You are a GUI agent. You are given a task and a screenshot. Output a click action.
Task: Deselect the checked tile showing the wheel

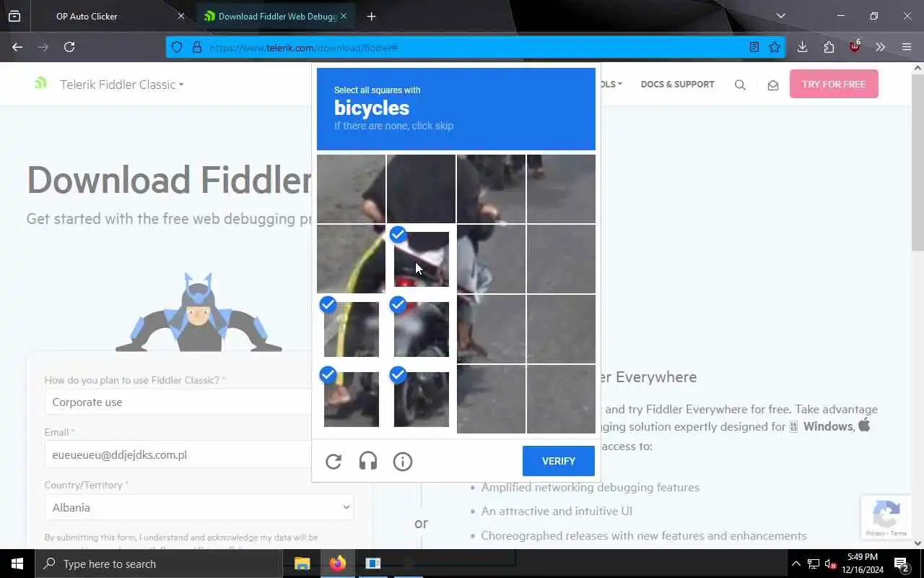click(422, 399)
